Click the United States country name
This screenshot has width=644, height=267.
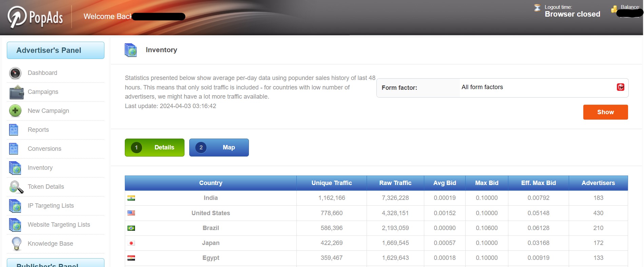point(211,213)
